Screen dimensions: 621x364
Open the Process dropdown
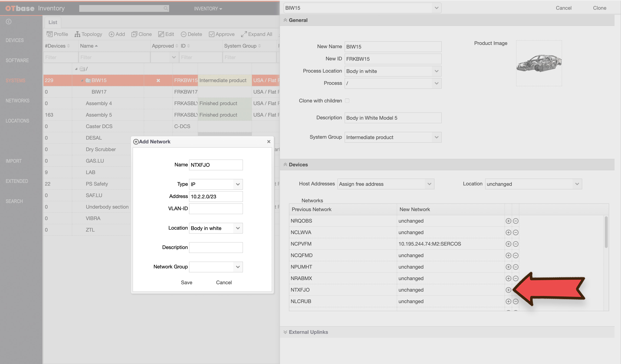(436, 83)
